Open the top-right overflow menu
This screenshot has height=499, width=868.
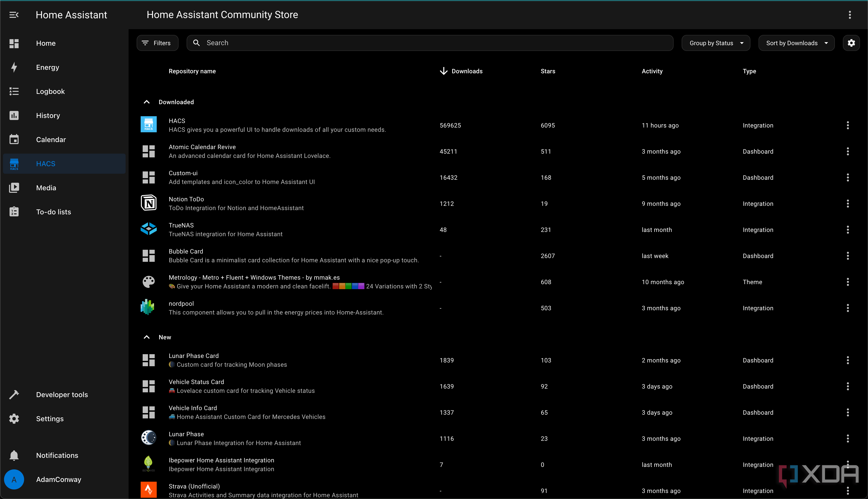coord(849,15)
